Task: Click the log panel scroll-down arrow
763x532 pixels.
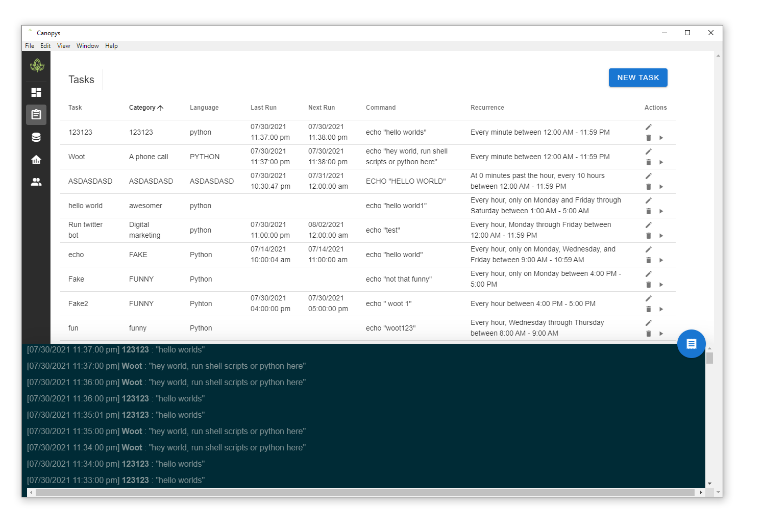Action: point(709,484)
